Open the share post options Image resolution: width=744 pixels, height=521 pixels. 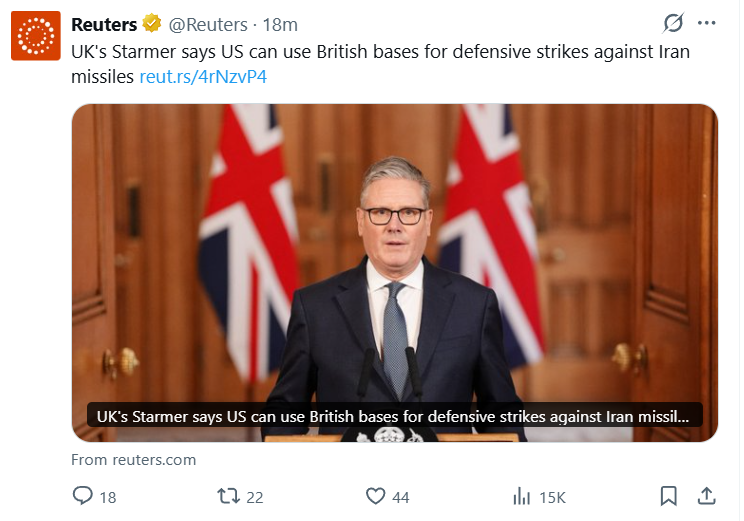point(706,496)
